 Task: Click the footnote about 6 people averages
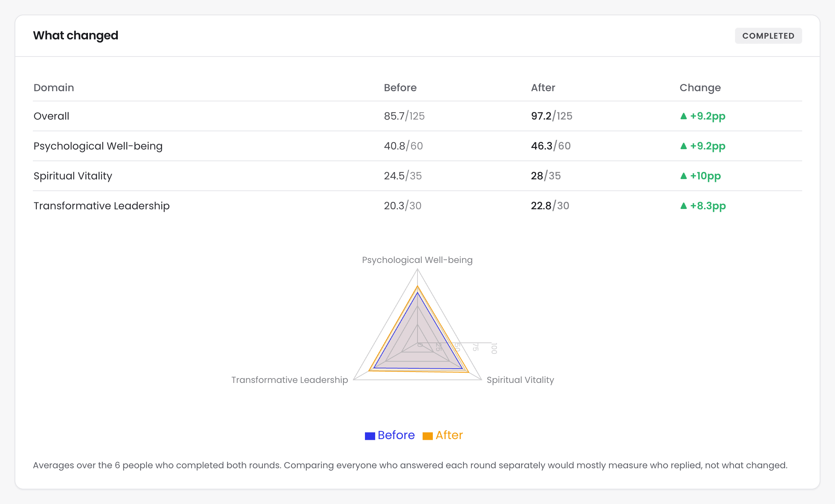coord(410,465)
